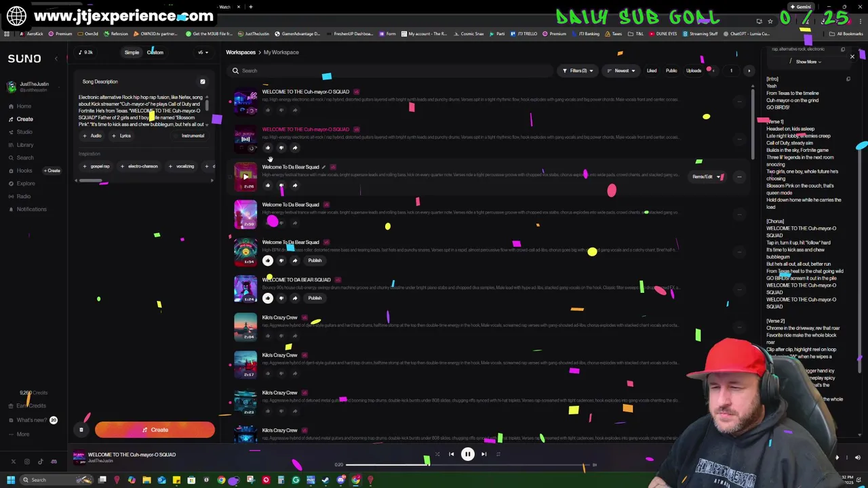Image resolution: width=868 pixels, height=488 pixels.
Task: Pause the playing song
Action: (x=467, y=454)
